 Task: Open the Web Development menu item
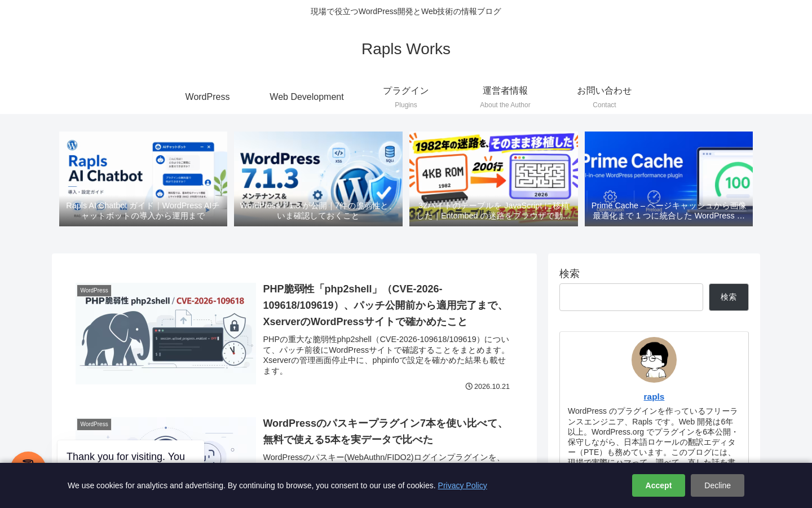(x=307, y=97)
